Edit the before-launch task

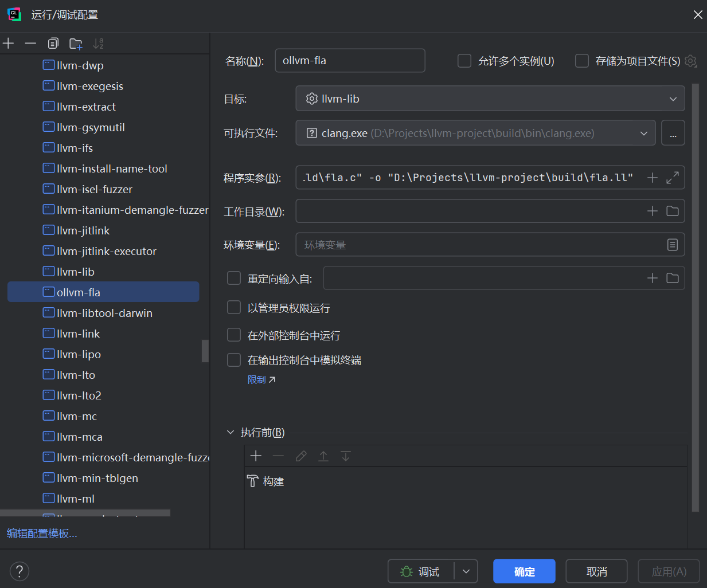click(x=301, y=456)
